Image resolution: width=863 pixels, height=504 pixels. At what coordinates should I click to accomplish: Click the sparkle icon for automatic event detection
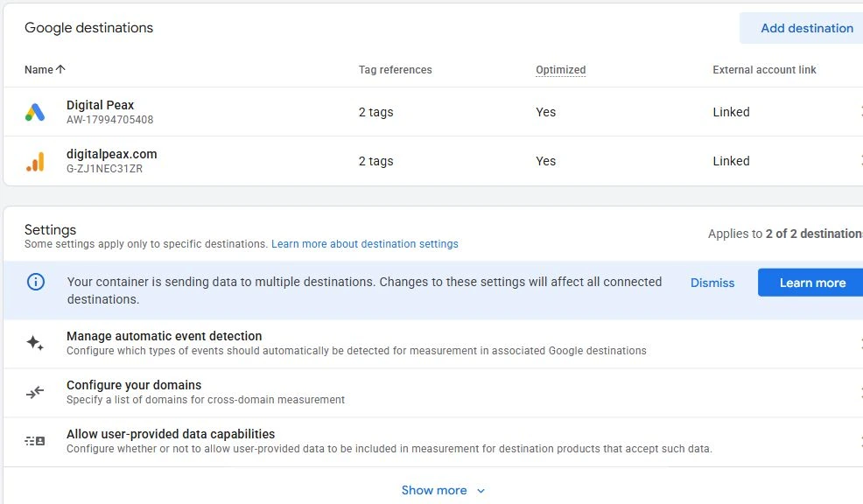tap(35, 343)
